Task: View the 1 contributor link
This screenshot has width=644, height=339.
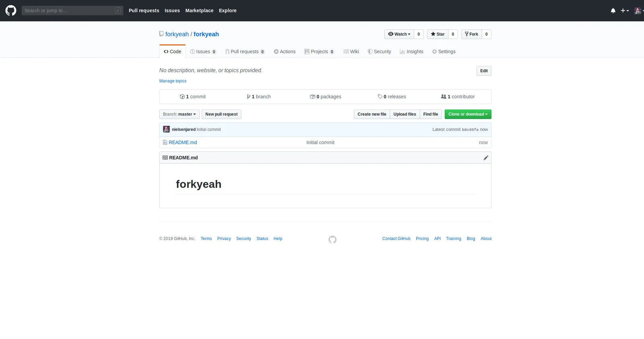Action: tap(458, 97)
